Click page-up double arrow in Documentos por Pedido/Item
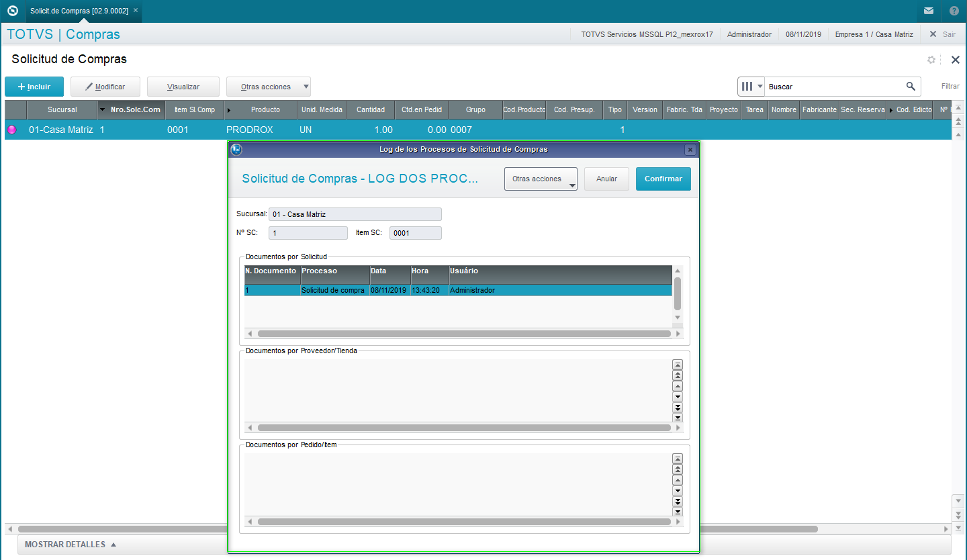Image resolution: width=967 pixels, height=560 pixels. [x=678, y=469]
